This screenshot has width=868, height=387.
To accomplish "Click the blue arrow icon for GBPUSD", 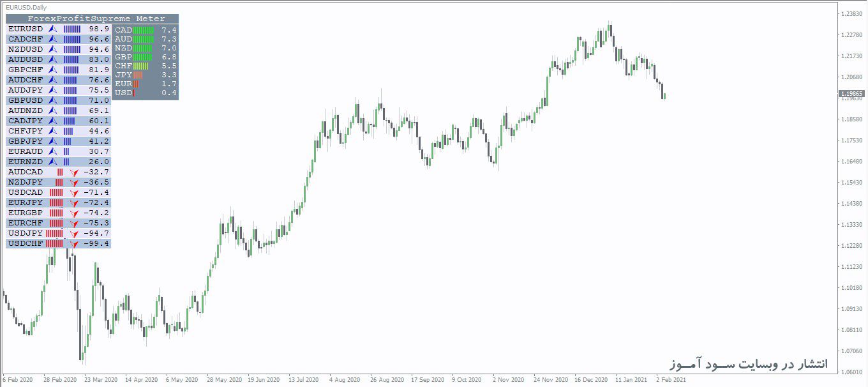I will coord(53,100).
